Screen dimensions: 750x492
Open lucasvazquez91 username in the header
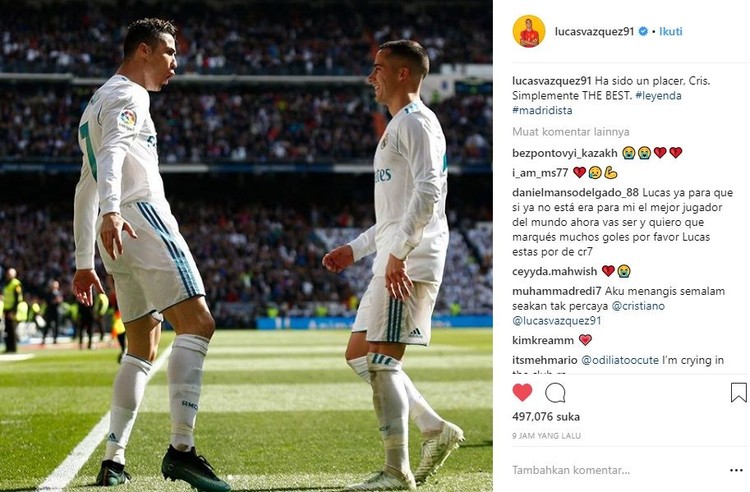pos(595,32)
